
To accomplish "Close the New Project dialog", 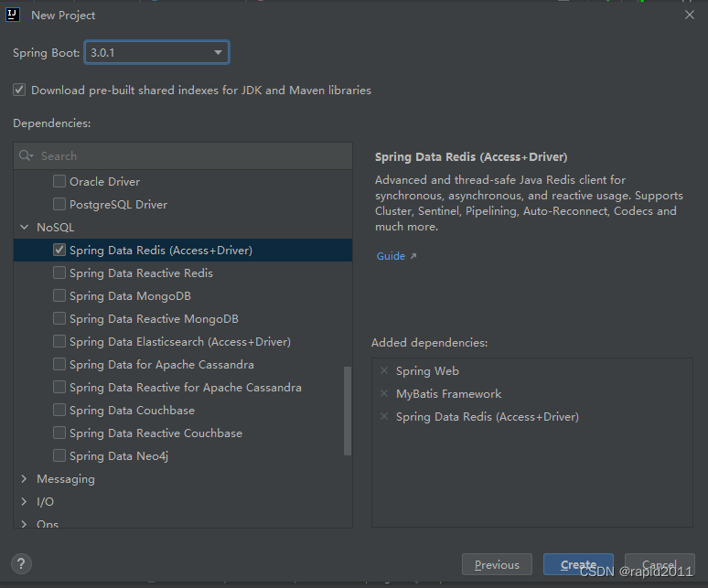I will 689,15.
